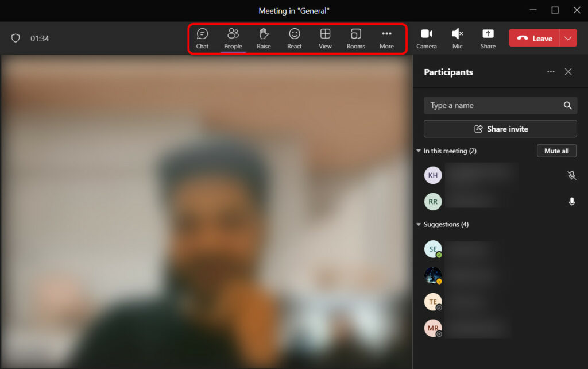The height and width of the screenshot is (369, 588).
Task: Collapse the In this meeting section
Action: click(x=418, y=151)
